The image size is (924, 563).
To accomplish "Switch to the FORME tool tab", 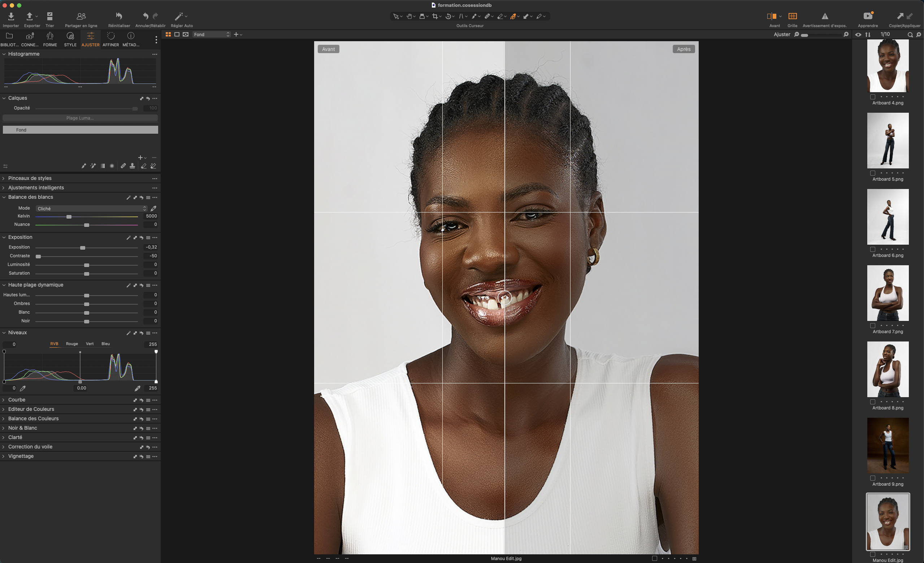I will point(50,39).
